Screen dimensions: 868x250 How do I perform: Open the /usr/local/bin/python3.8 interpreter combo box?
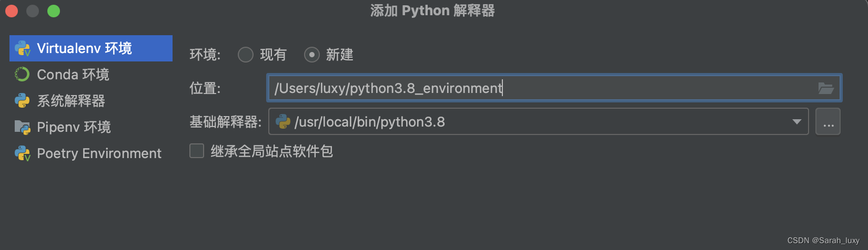point(539,122)
